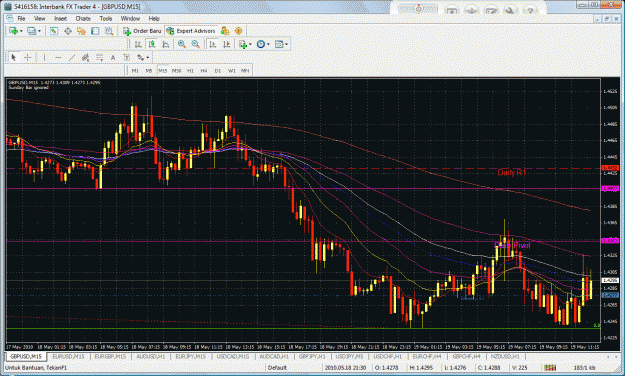Select the equidistant channel tool

[x=85, y=58]
